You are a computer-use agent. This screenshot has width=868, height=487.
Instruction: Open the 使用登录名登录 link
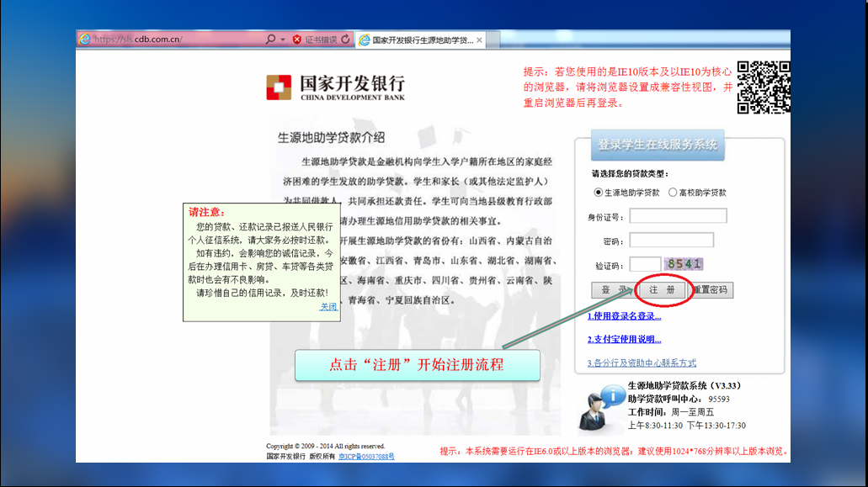click(624, 316)
